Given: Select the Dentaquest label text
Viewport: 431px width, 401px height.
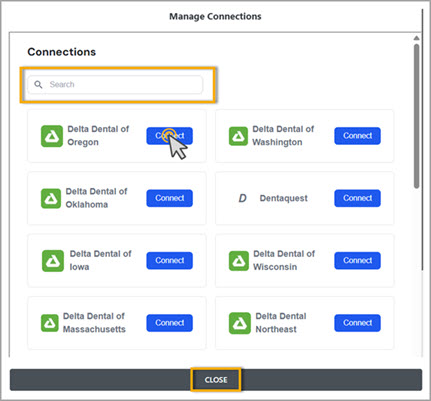Looking at the screenshot, I should [x=284, y=198].
